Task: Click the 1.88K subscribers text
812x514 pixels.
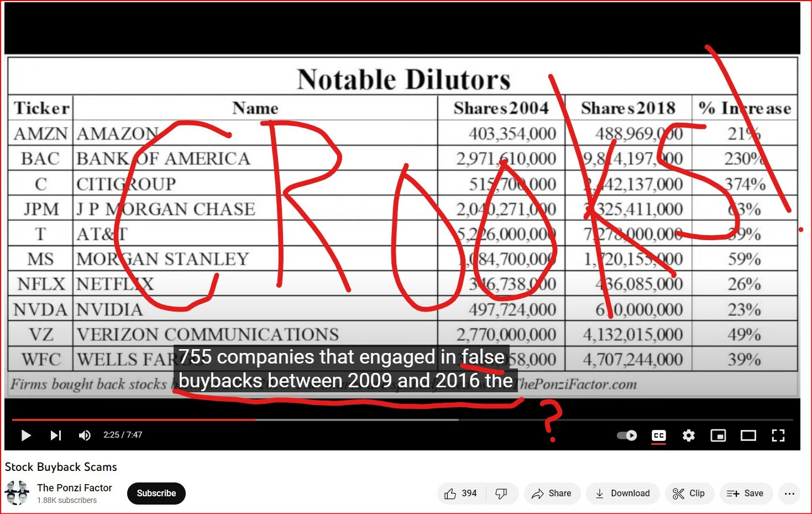Action: click(67, 500)
